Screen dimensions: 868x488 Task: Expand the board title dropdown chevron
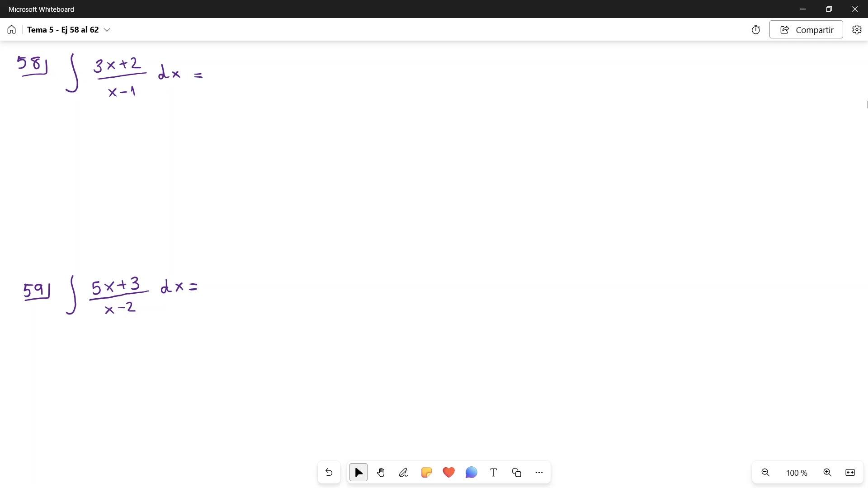tap(107, 30)
